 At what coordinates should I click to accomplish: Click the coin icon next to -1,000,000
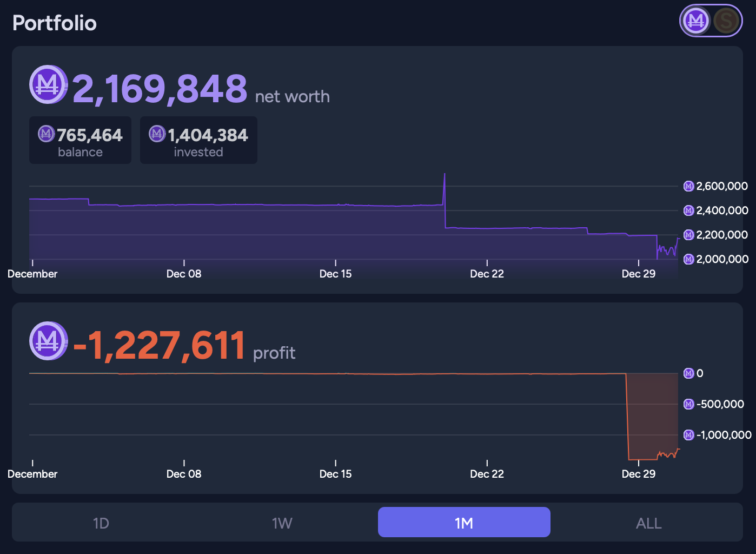[688, 435]
